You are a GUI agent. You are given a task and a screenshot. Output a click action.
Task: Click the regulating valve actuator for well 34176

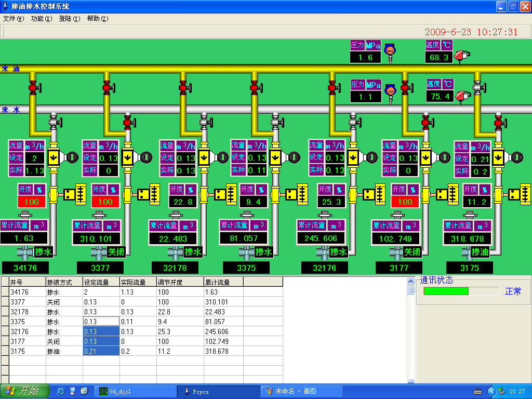click(x=75, y=194)
